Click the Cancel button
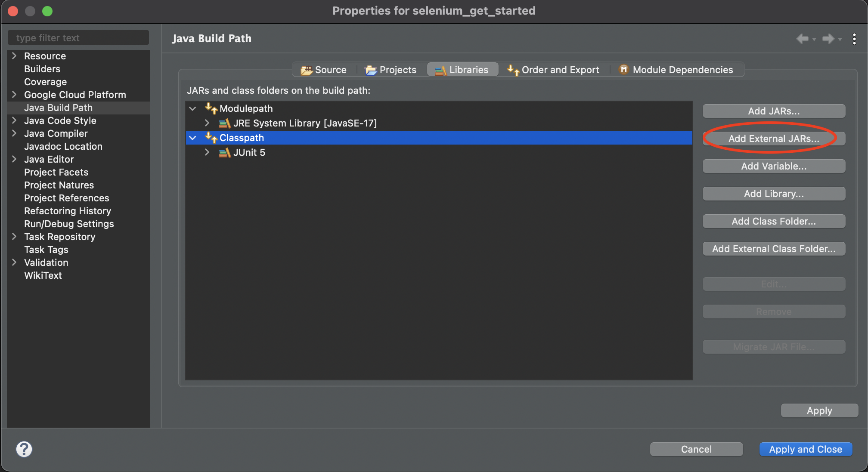 [696, 449]
